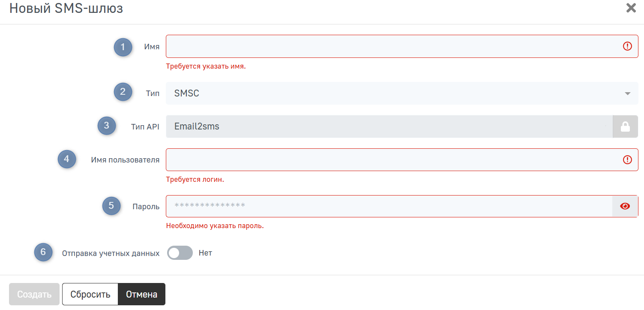Click the numbered badge 2 icon
Screen dimensions: 644x310
(123, 92)
